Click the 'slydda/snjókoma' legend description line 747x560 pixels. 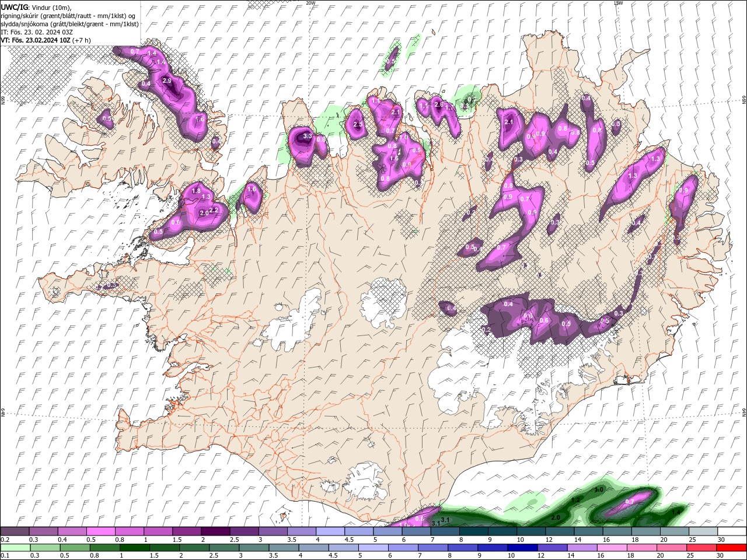click(69, 23)
